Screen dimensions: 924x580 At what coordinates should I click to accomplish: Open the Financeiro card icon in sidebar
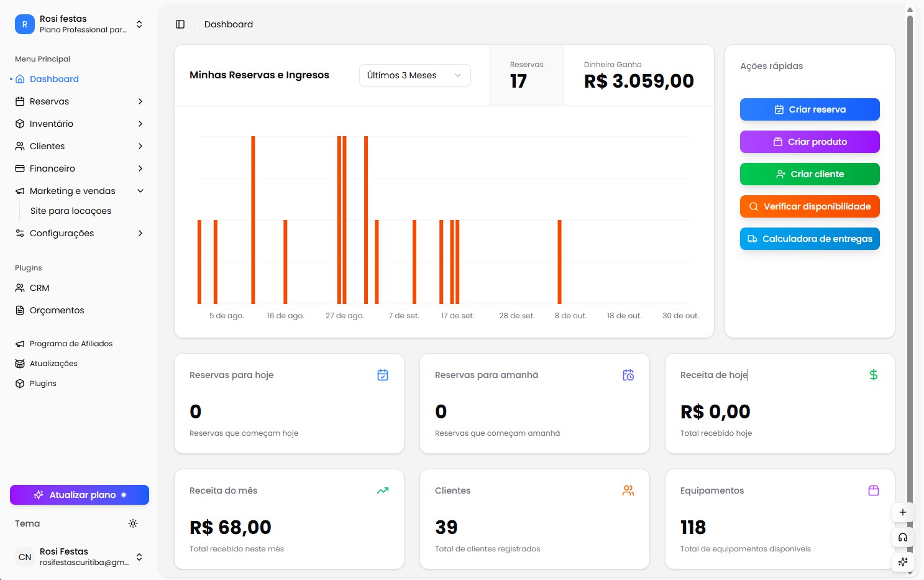click(x=19, y=168)
